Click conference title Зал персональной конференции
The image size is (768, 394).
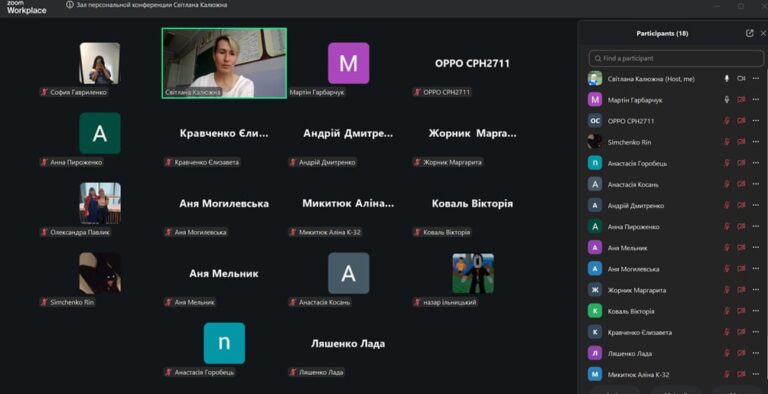click(x=151, y=5)
